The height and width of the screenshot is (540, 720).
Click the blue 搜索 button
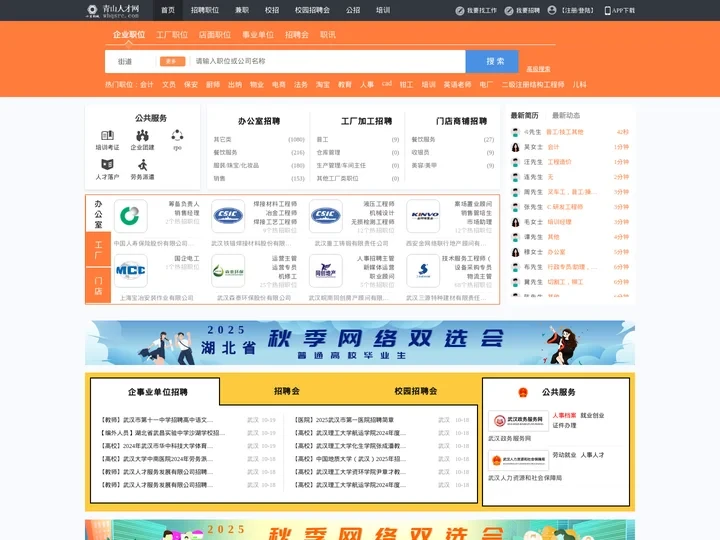tap(492, 62)
